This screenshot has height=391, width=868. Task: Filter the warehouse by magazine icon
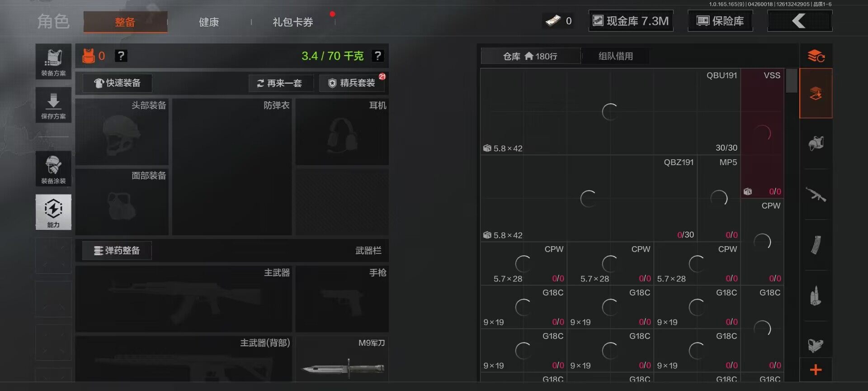click(x=816, y=245)
